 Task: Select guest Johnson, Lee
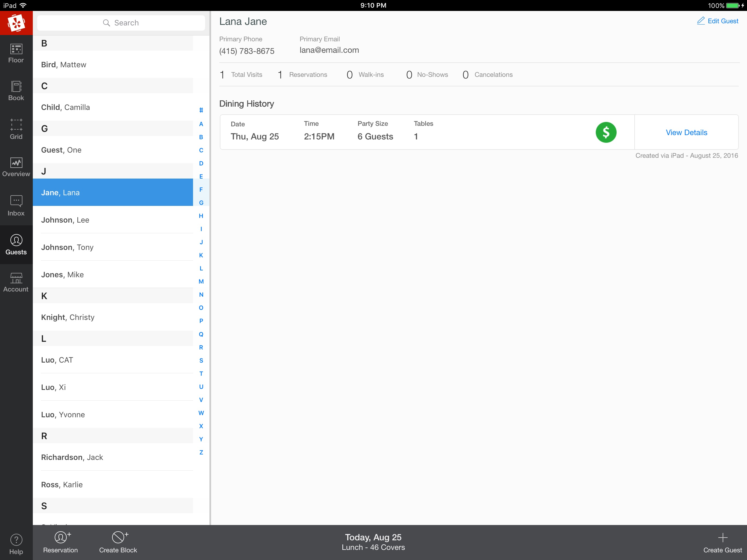(113, 220)
